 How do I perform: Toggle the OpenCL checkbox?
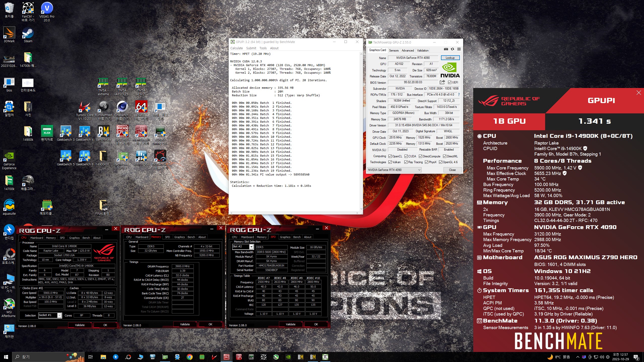(x=390, y=156)
